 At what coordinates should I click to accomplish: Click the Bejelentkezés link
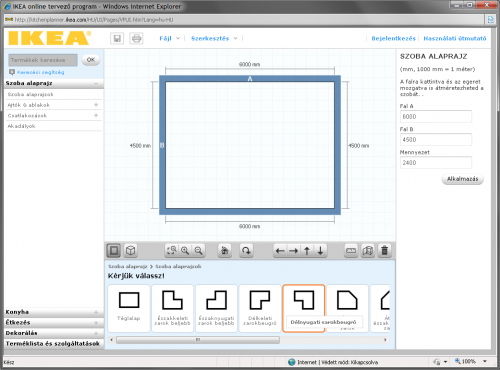tap(393, 38)
